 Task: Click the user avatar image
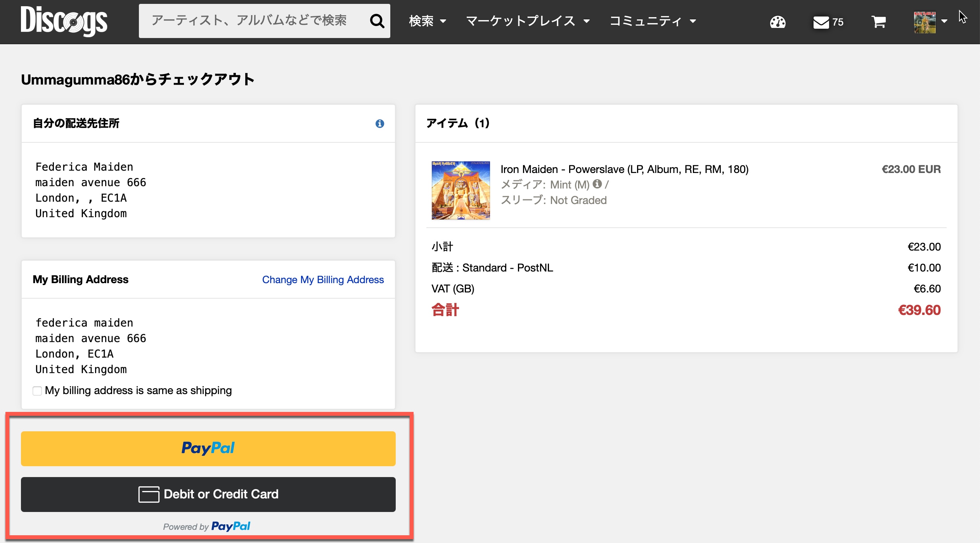pyautogui.click(x=925, y=22)
